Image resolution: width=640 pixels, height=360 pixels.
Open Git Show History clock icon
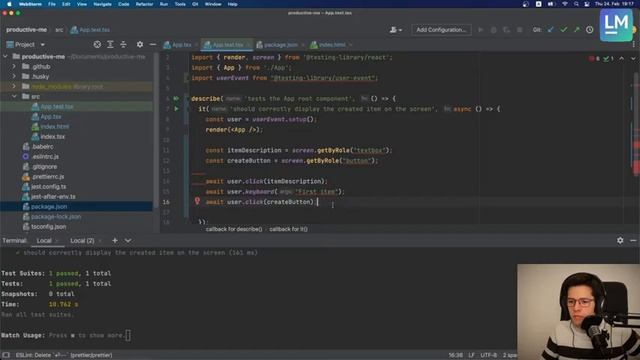[589, 30]
